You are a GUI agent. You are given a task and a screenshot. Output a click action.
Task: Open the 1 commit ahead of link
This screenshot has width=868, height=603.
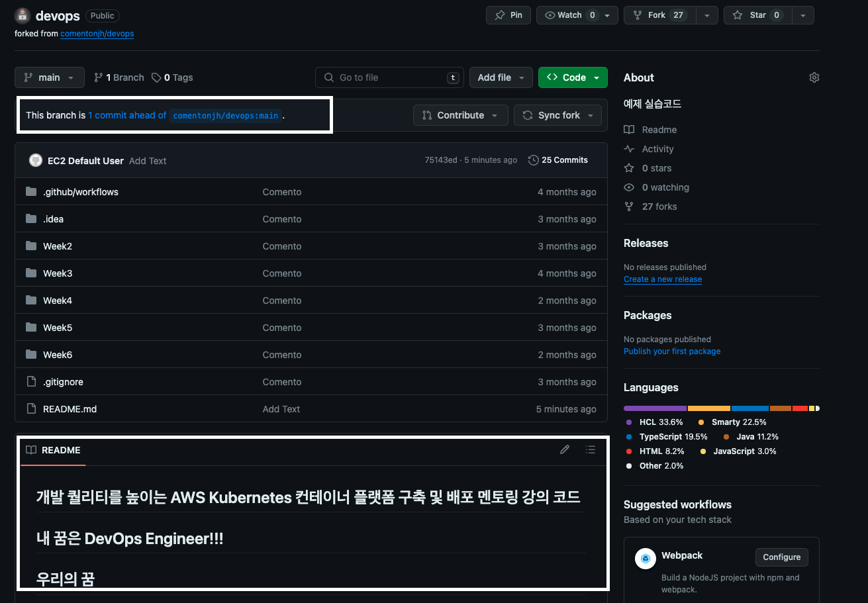pyautogui.click(x=127, y=115)
